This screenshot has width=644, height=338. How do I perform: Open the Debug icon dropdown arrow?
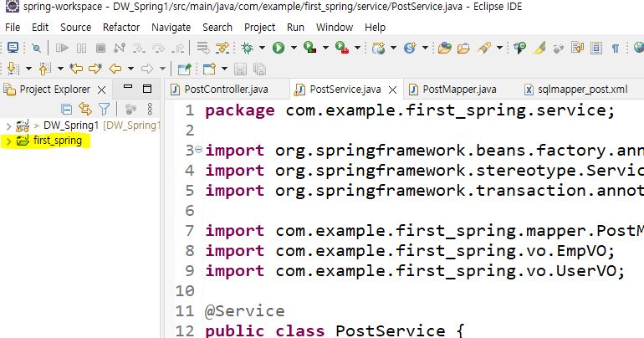pos(262,48)
